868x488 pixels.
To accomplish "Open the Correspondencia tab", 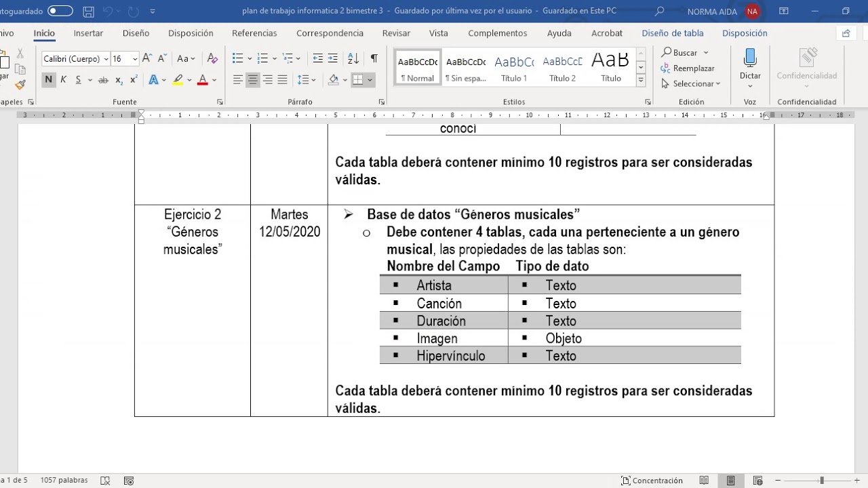I will [x=330, y=33].
